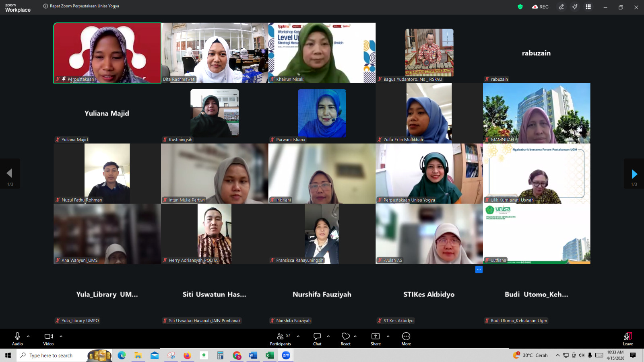
Task: Open the AI Companion sparkle icon
Action: coord(574,7)
